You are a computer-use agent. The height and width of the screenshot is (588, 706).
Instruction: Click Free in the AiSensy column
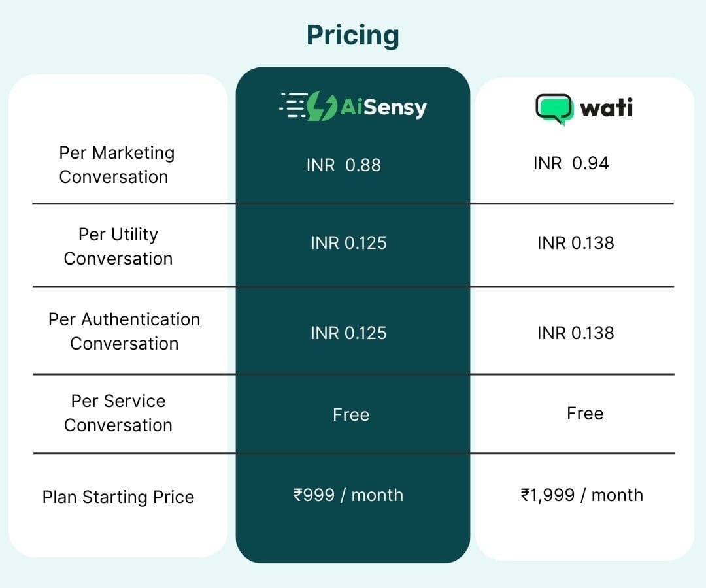351,415
